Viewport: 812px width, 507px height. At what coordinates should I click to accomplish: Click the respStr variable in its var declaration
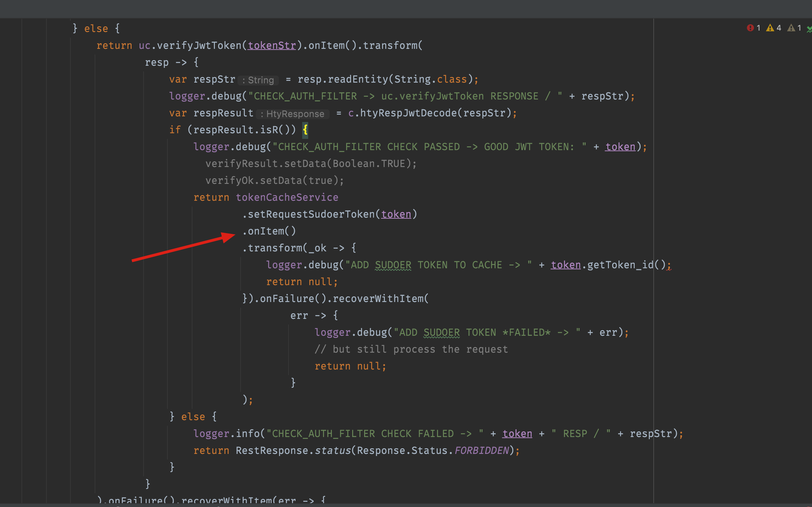point(214,79)
